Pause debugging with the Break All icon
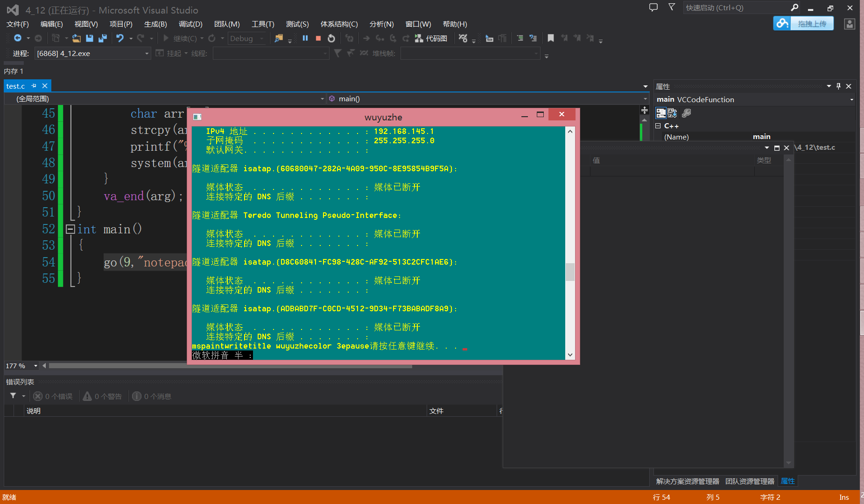864x504 pixels. [x=305, y=38]
